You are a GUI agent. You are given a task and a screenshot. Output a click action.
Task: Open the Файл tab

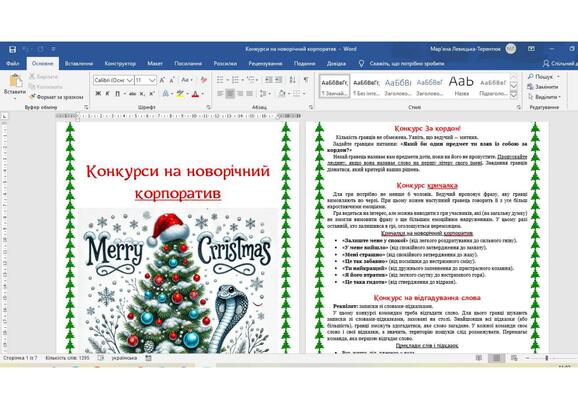[13, 63]
